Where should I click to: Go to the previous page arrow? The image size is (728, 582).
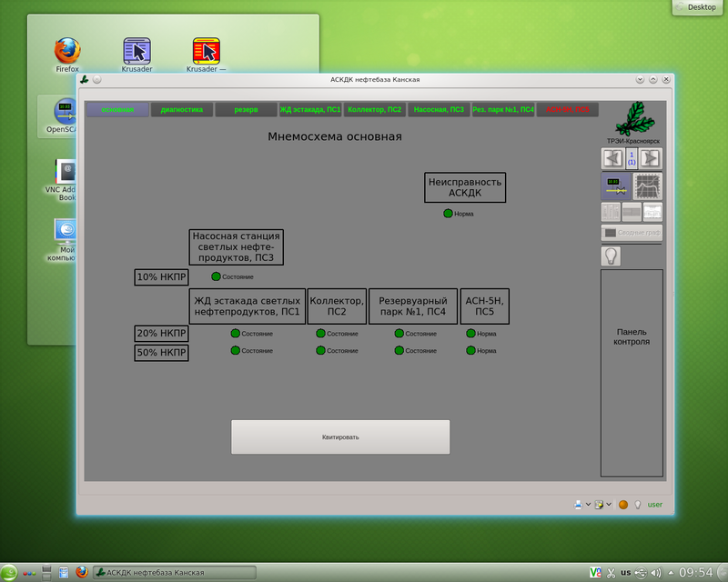(611, 158)
